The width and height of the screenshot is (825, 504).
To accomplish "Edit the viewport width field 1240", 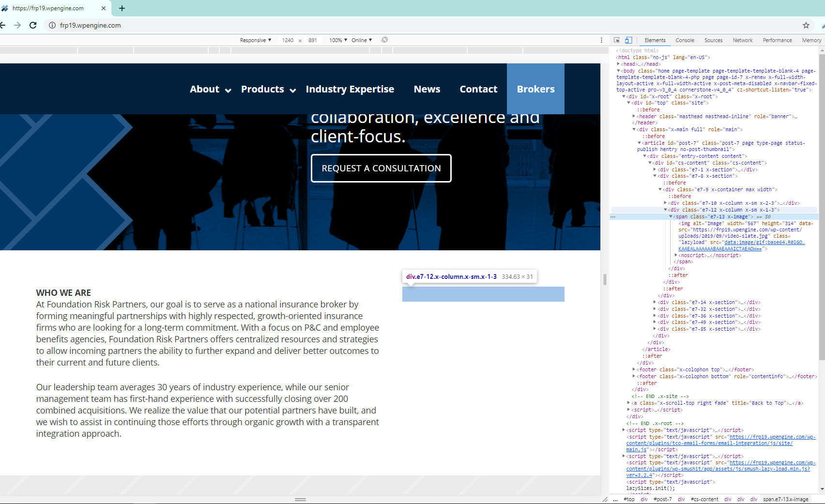I will click(288, 40).
